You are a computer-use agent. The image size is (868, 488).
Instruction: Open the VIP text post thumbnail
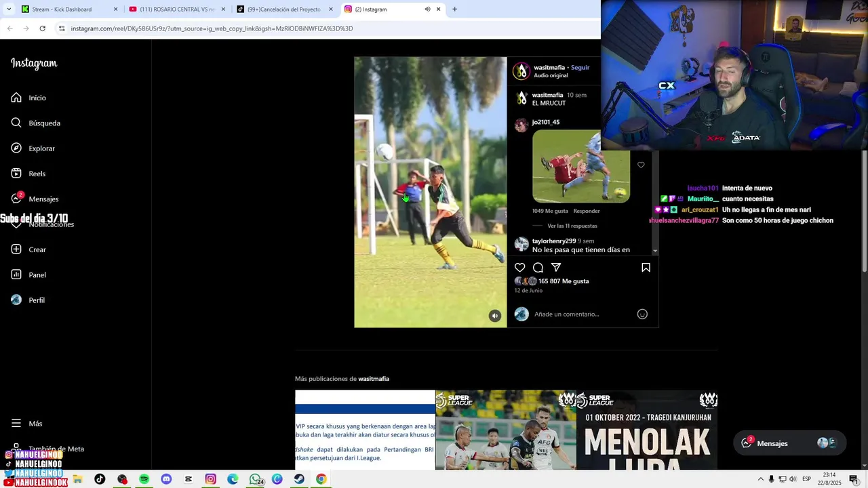365,430
